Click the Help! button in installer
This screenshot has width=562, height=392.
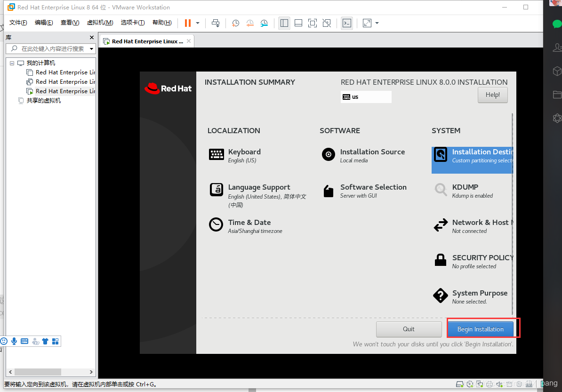pos(492,95)
